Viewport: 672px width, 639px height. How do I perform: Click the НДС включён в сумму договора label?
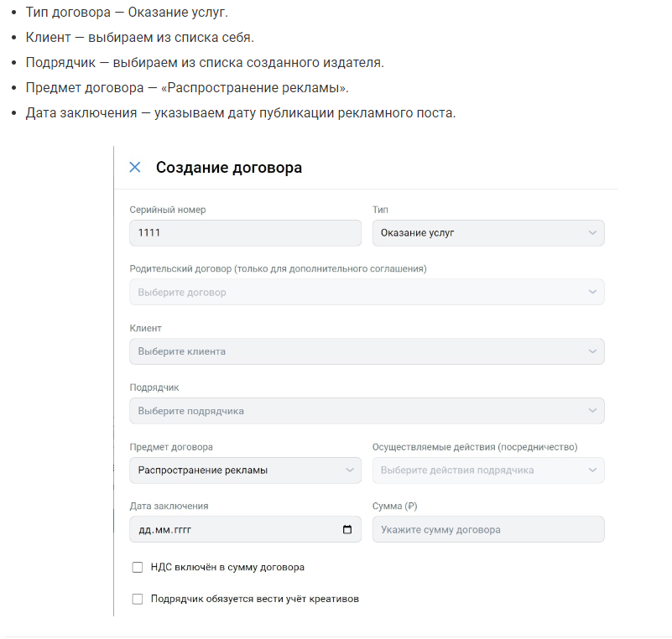point(227,568)
